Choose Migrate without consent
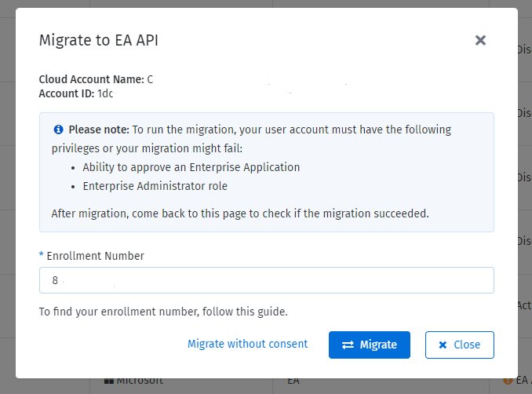 point(247,344)
